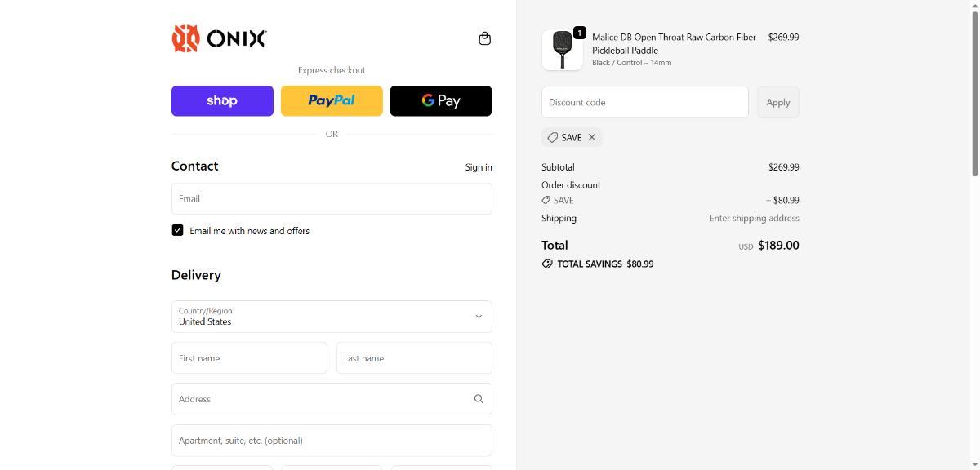Screen dimensions: 980x470
Task: Check out using Google Pay
Action: point(441,101)
